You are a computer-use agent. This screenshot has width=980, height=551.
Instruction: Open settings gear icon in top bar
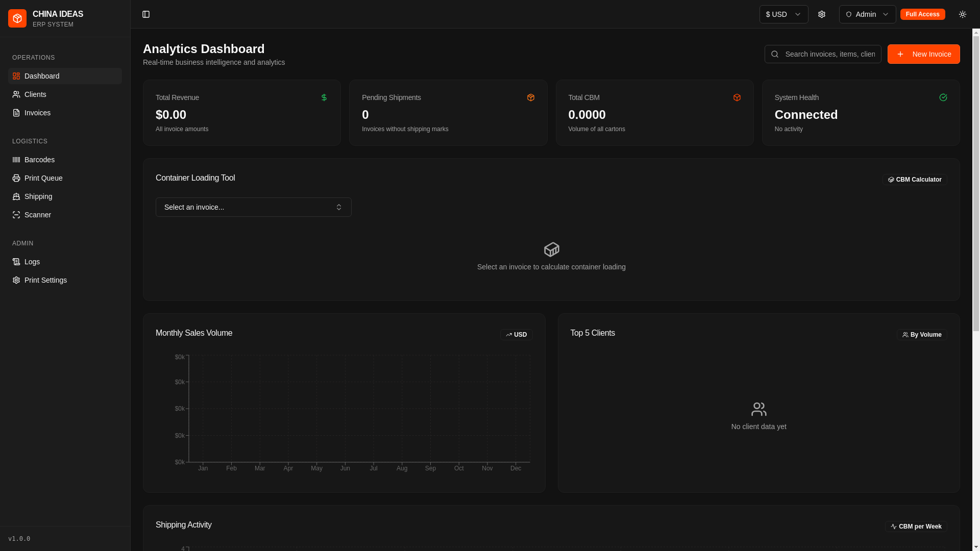822,14
